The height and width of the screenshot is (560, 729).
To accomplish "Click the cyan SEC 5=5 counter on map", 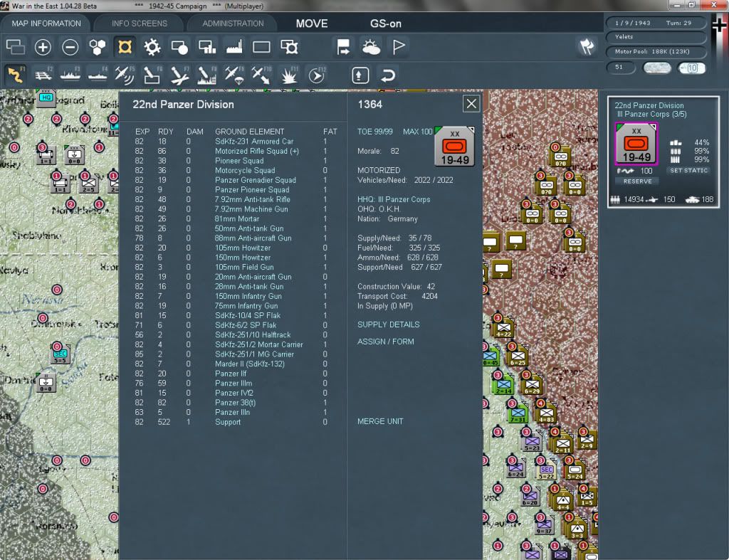I will tap(60, 354).
